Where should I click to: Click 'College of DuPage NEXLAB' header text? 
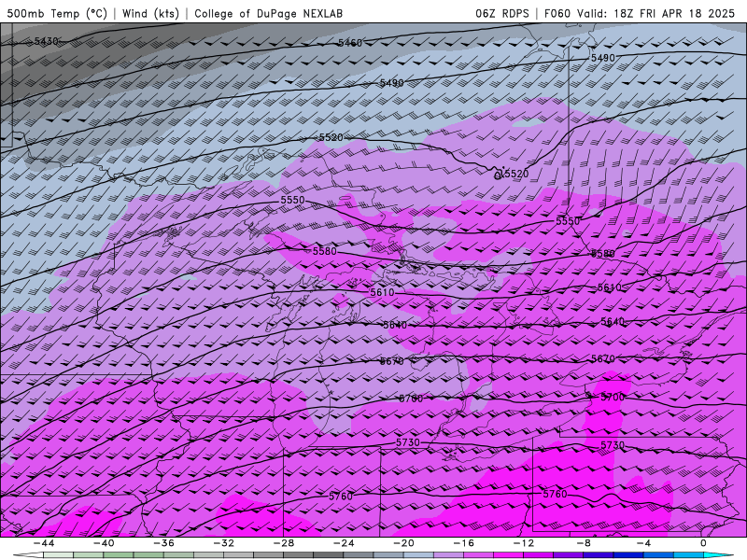pyautogui.click(x=268, y=13)
